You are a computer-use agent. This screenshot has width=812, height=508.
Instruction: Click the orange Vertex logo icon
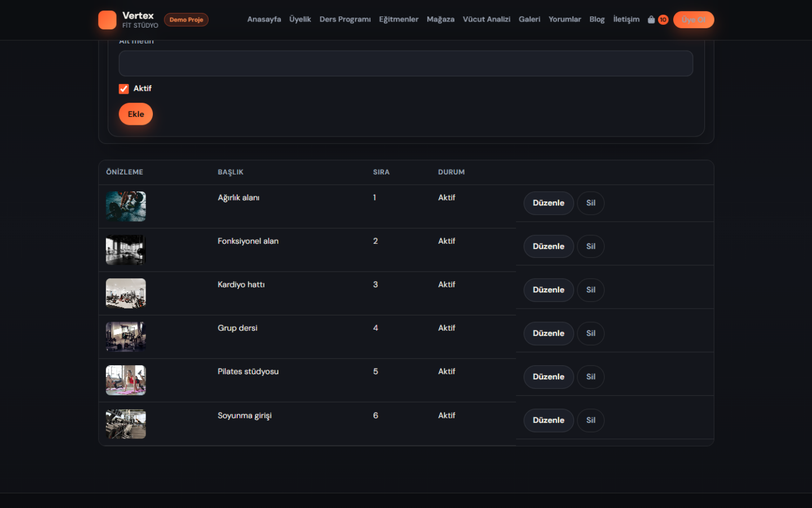pos(107,20)
